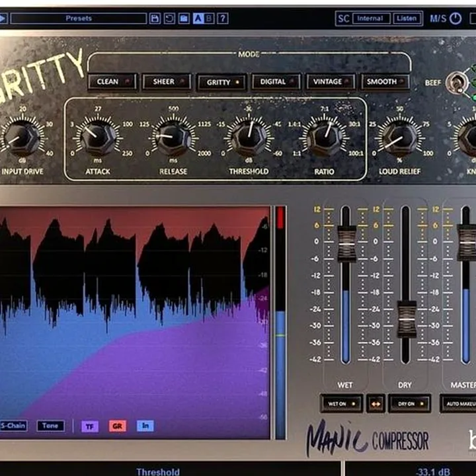This screenshot has height=476, width=476.
Task: Select the VINTAGE mode
Action: tap(331, 82)
